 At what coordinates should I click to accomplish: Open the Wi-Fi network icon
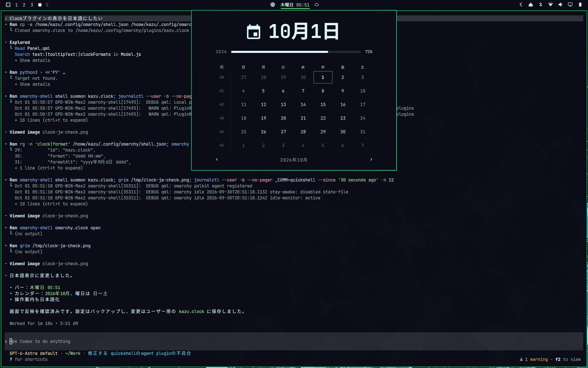coord(551,5)
